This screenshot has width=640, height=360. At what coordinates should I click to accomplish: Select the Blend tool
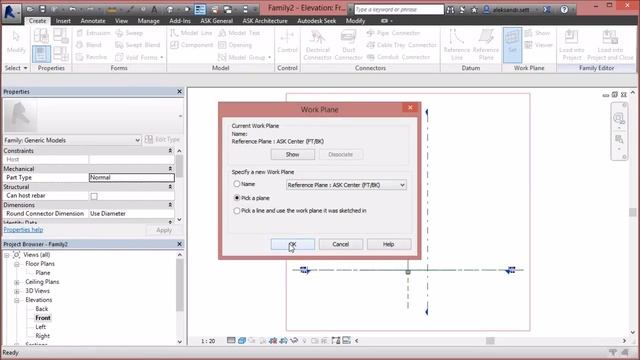tap(89, 45)
